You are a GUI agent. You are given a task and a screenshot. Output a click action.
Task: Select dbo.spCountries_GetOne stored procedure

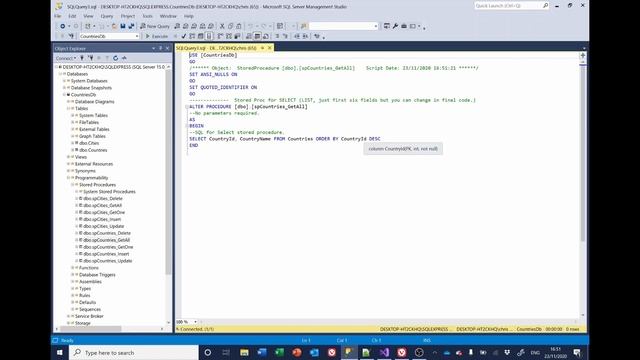pos(108,247)
